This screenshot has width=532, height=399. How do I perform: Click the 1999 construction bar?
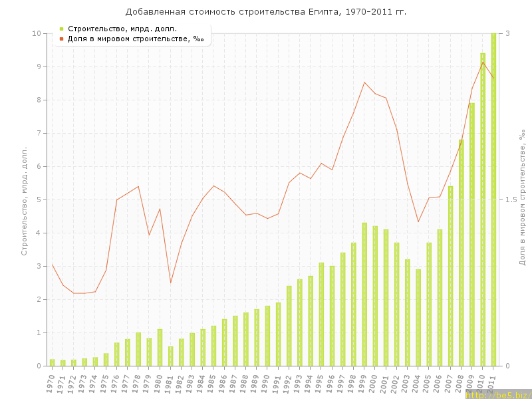pyautogui.click(x=364, y=296)
